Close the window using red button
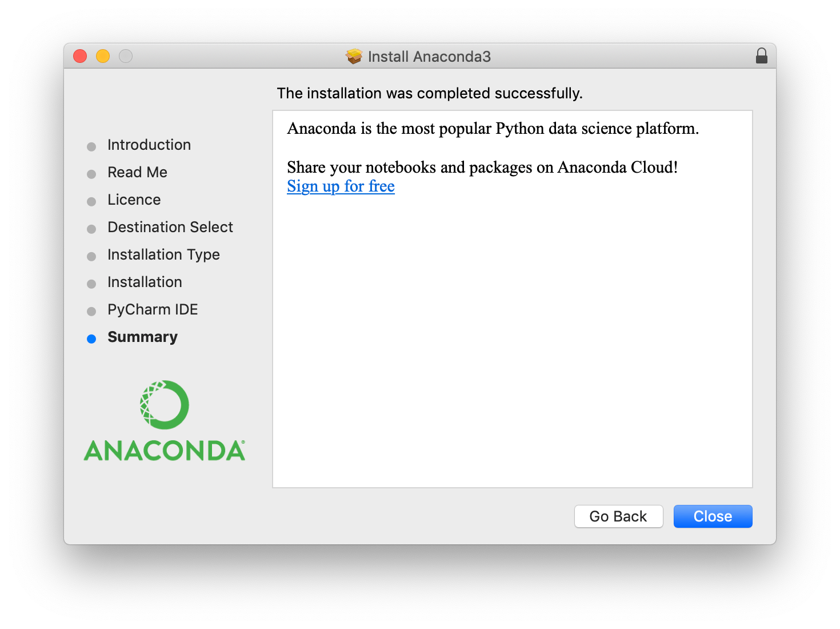 [x=80, y=56]
